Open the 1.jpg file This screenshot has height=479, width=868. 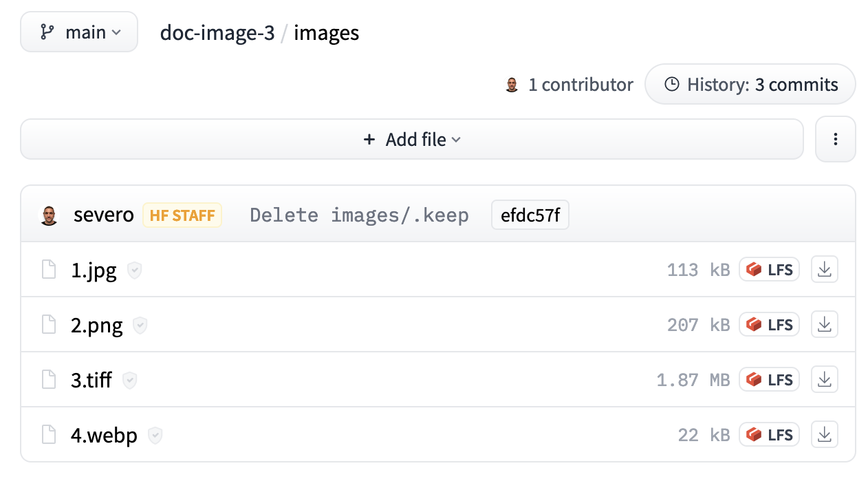(94, 270)
